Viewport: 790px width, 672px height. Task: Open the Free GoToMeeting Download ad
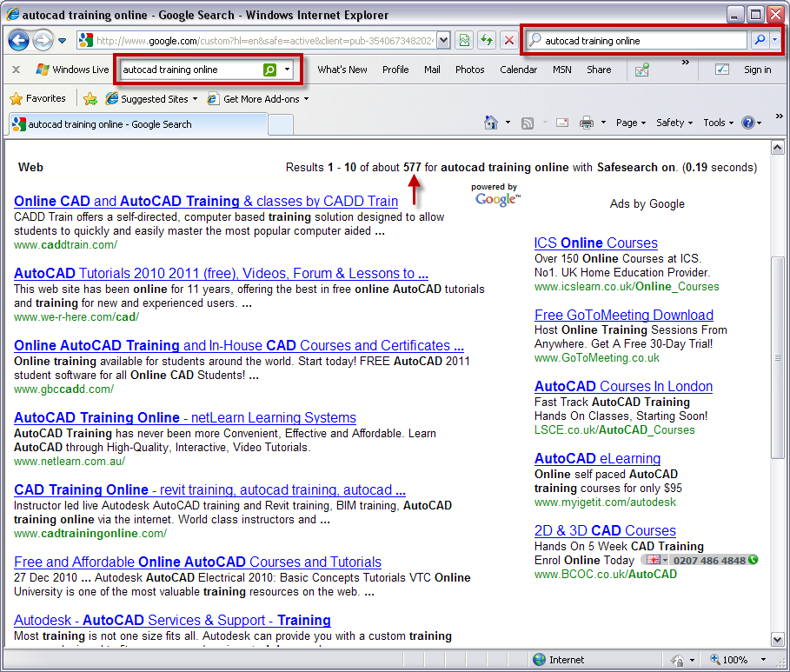624,315
